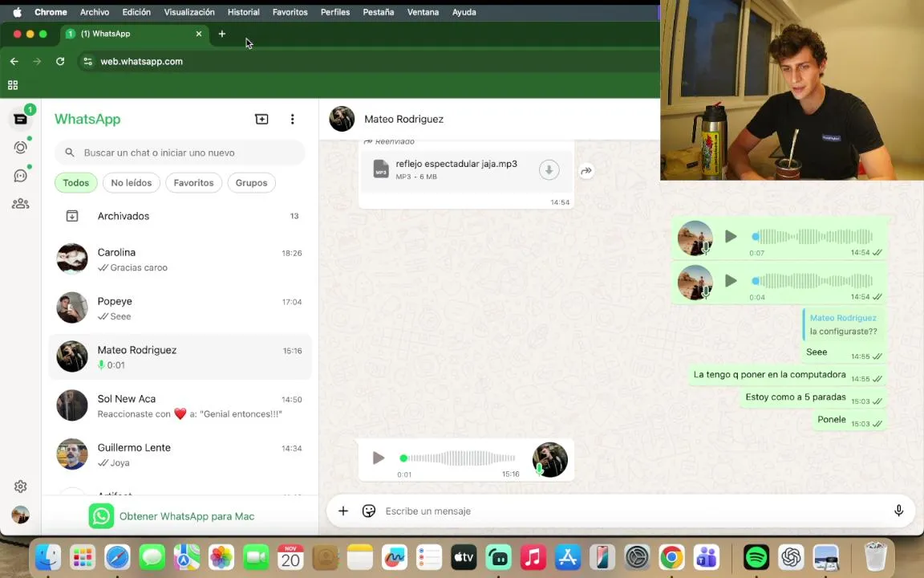Click the 'Estoy como a 5 paradas' message
This screenshot has width=924, height=578.
click(813, 397)
